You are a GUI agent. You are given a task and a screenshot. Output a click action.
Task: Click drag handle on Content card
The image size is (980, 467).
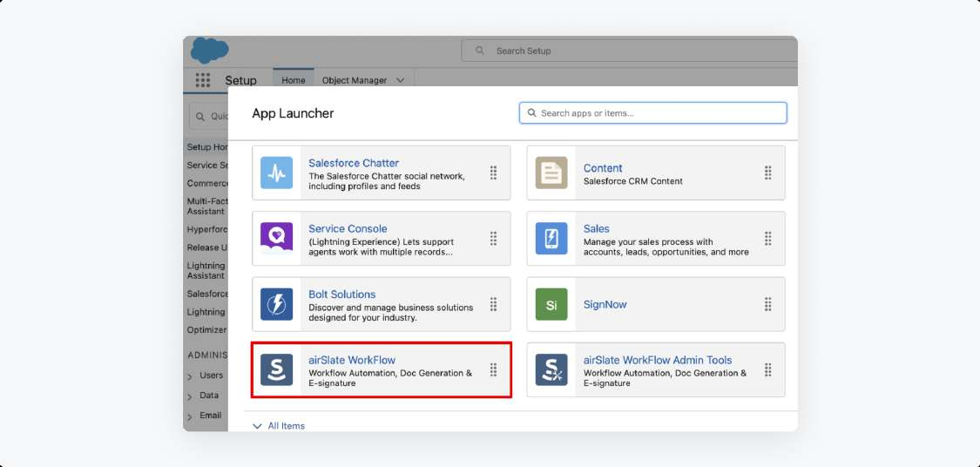tap(768, 173)
